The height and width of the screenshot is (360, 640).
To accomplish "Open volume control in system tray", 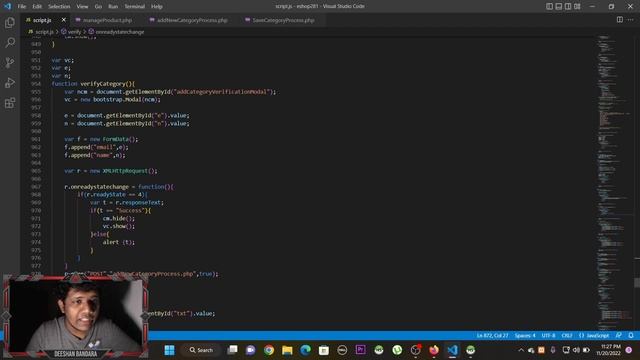I will pos(576,350).
